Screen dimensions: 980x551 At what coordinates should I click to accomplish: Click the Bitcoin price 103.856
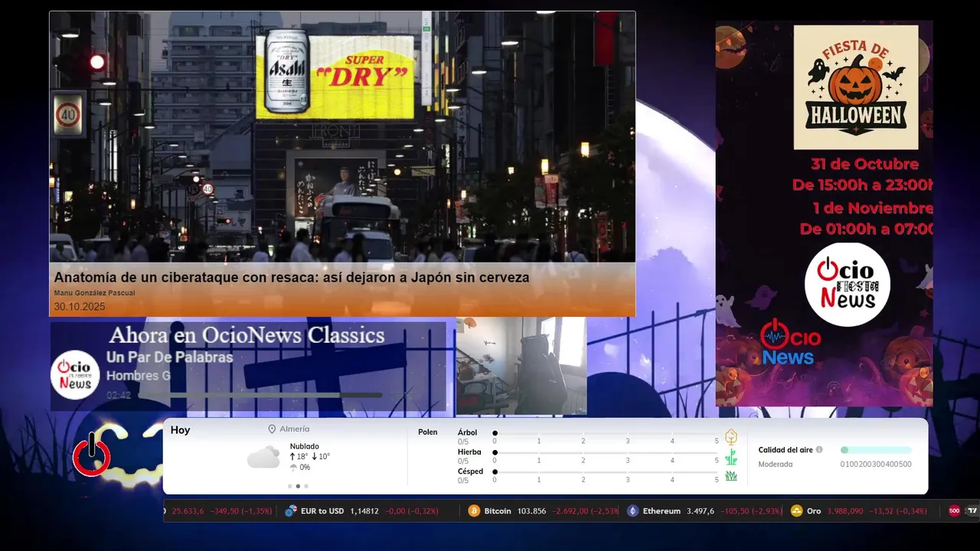pyautogui.click(x=532, y=510)
